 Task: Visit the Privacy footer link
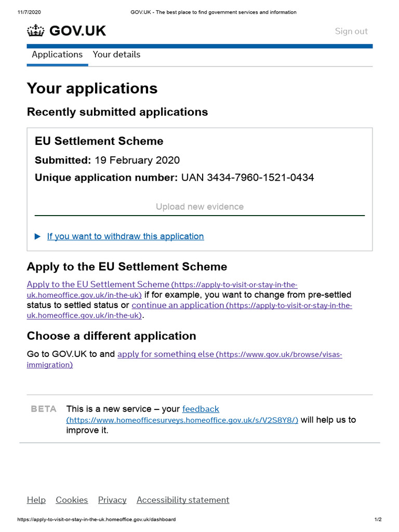coord(112,500)
